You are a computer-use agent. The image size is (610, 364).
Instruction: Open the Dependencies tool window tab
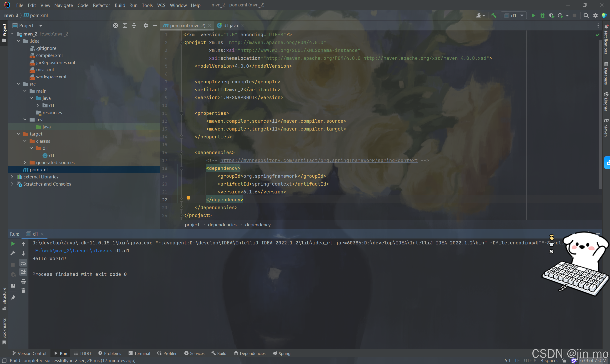[250, 353]
